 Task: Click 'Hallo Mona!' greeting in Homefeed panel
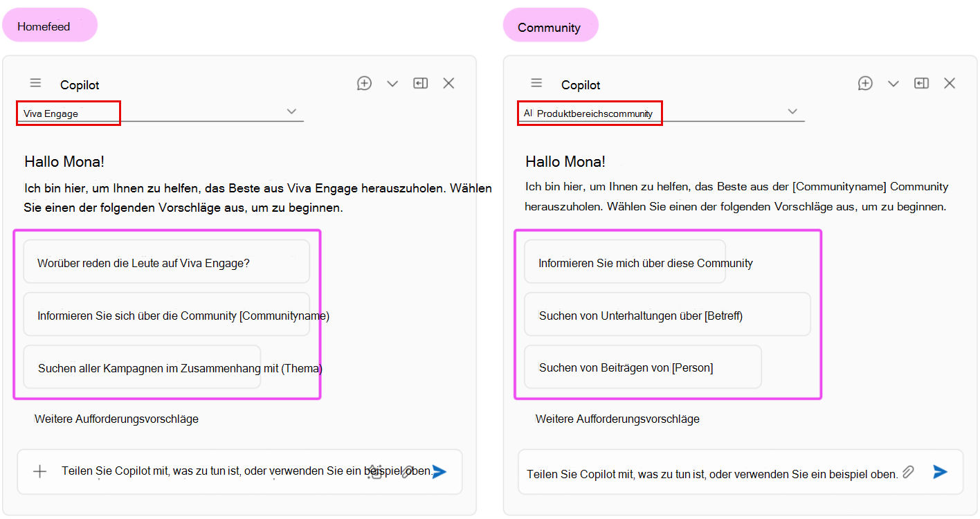(64, 162)
